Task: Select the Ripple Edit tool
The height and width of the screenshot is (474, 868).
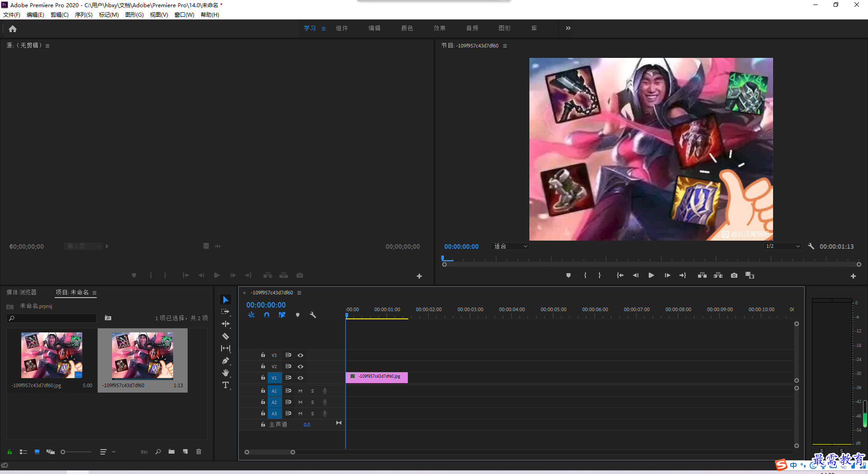Action: coord(226,324)
